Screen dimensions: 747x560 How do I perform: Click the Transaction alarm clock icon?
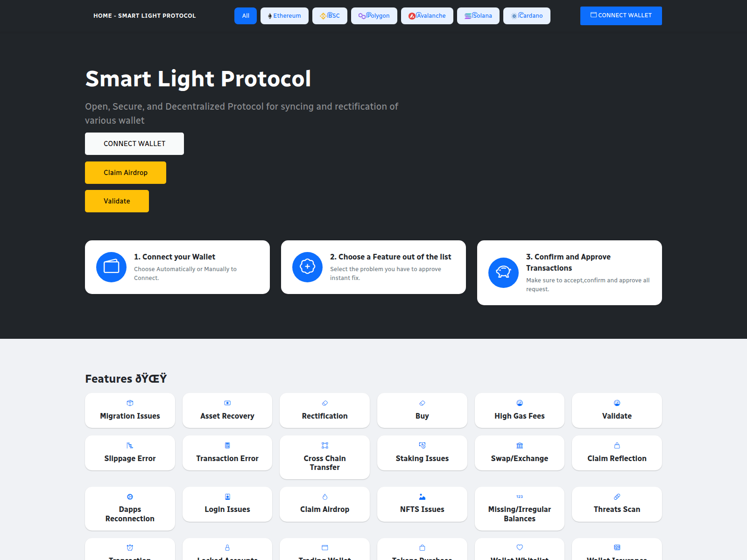pyautogui.click(x=130, y=547)
